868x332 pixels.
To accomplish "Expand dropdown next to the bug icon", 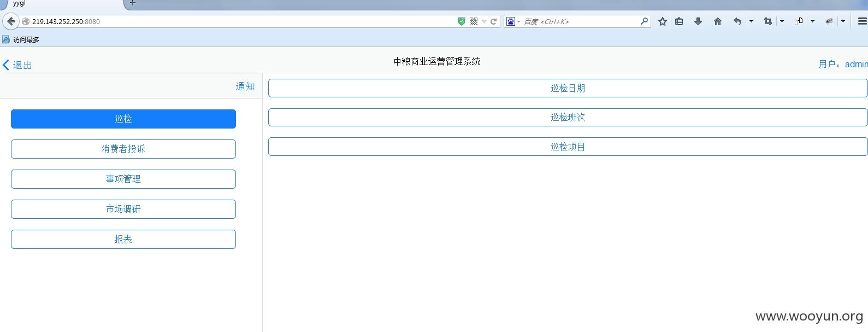I will [x=843, y=21].
